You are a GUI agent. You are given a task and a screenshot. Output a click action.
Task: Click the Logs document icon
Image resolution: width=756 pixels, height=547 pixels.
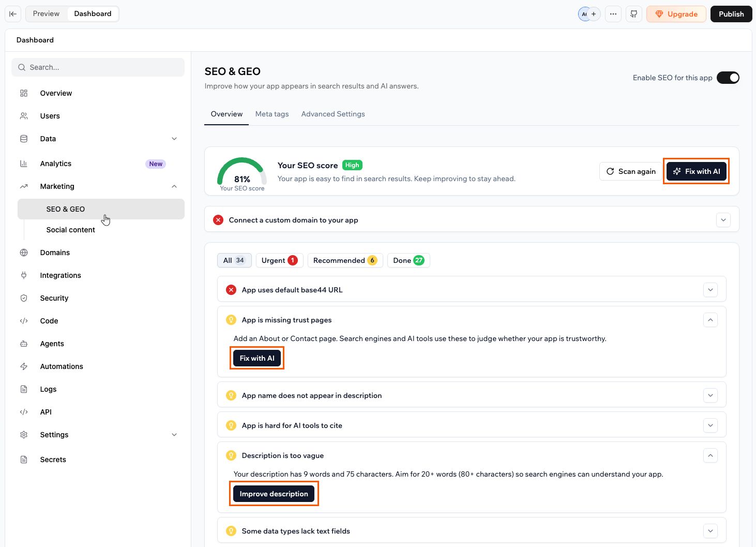coord(24,389)
